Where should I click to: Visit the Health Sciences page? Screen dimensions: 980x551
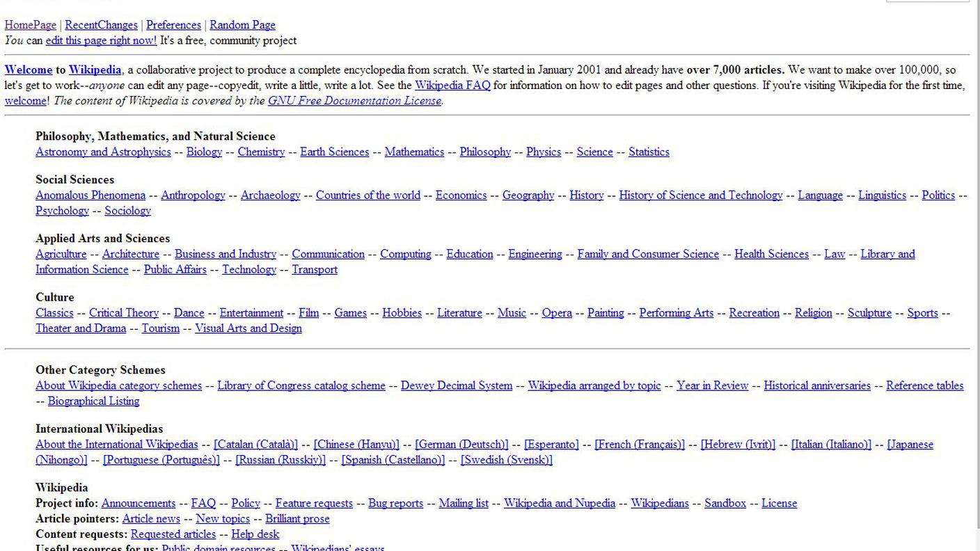pos(771,255)
